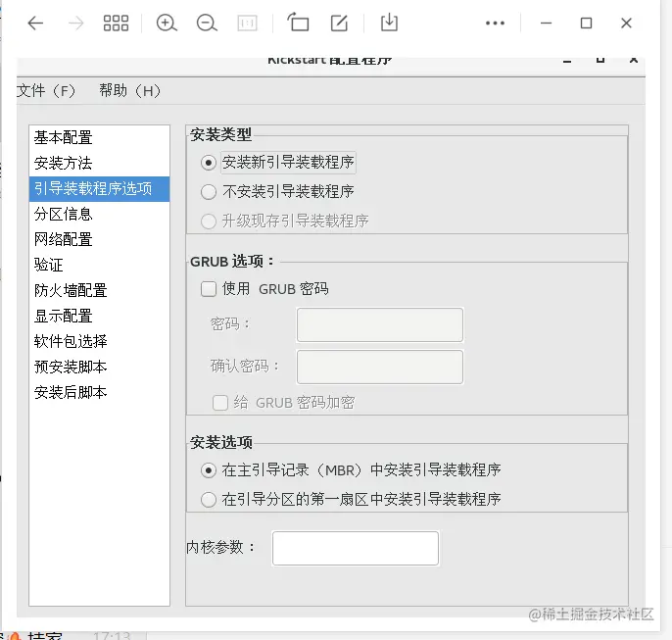This screenshot has width=672, height=640.
Task: Select 防火墙配置 in the sidebar
Action: tap(100, 291)
